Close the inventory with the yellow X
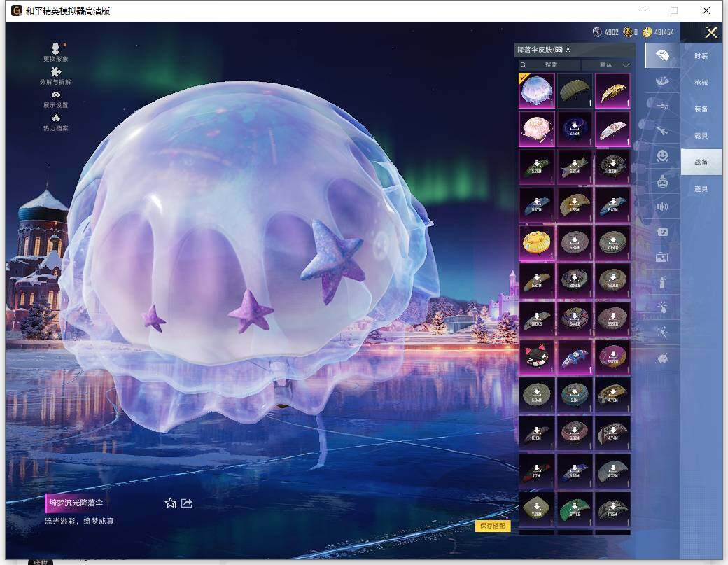This screenshot has height=565, width=728. (x=711, y=32)
